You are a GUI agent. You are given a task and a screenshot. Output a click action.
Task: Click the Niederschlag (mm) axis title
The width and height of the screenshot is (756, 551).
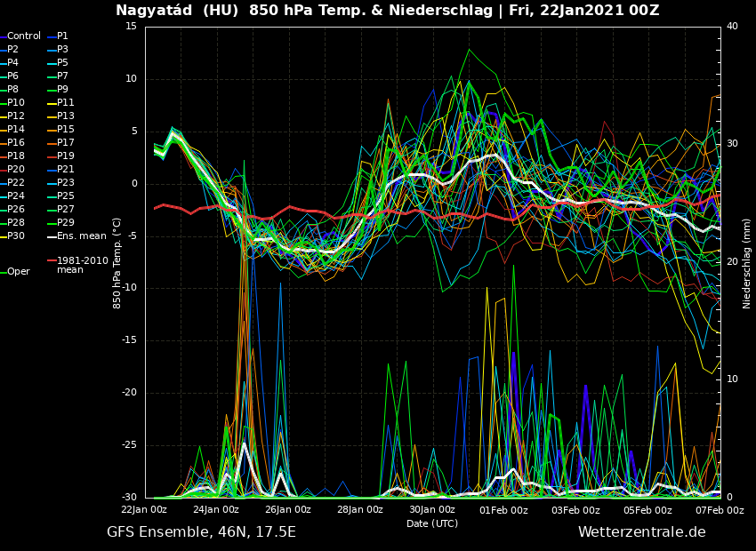[747, 263]
